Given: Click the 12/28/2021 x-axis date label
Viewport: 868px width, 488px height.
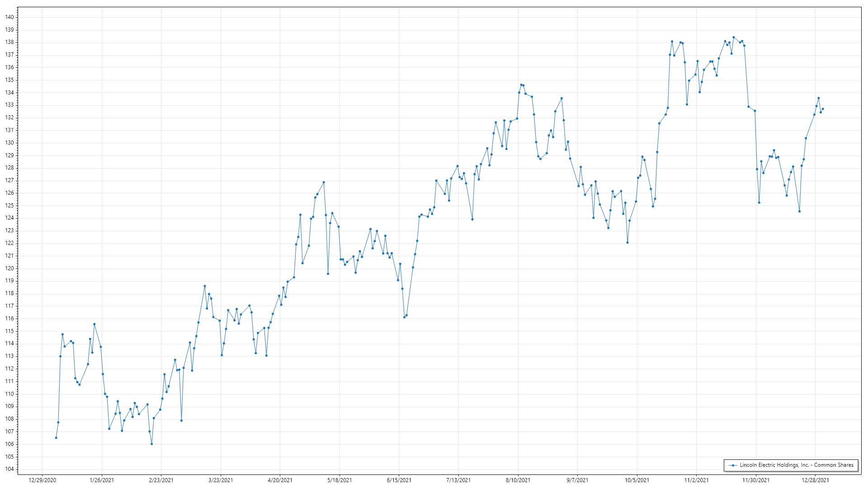Looking at the screenshot, I should click(x=816, y=480).
